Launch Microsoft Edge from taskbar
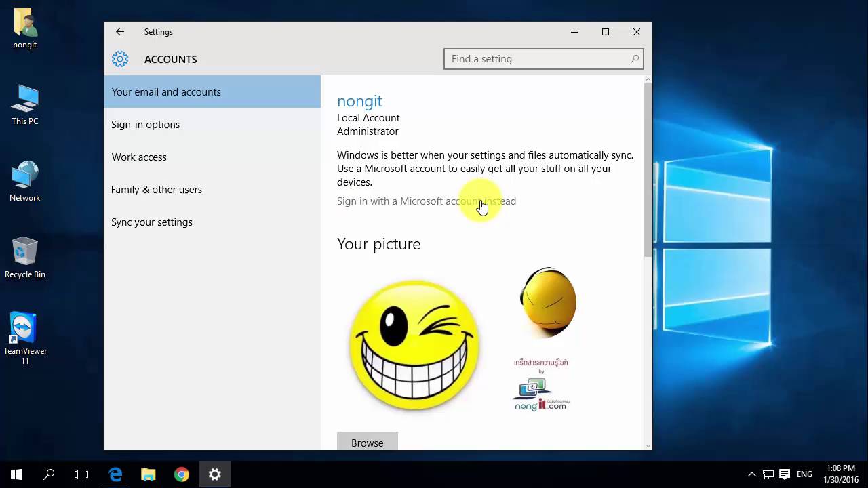Image resolution: width=868 pixels, height=488 pixels. coord(115,474)
